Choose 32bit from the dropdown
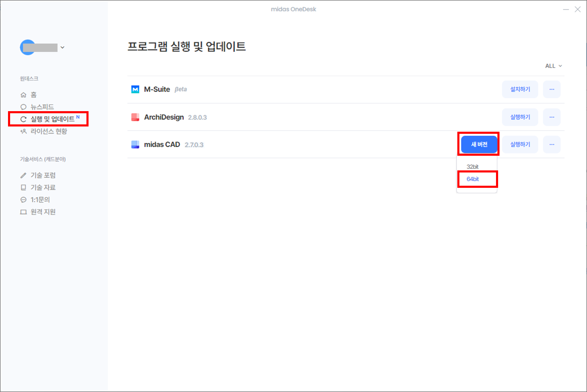This screenshot has width=587, height=392. 473,167
